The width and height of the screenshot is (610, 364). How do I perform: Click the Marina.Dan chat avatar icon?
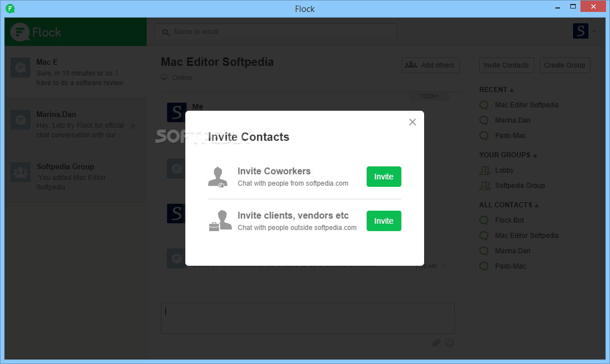[x=20, y=120]
